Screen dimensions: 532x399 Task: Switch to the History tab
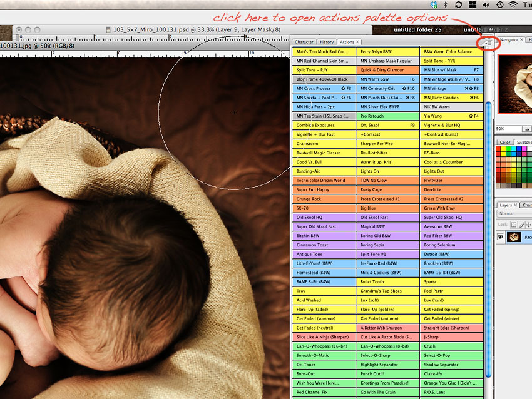click(x=327, y=42)
